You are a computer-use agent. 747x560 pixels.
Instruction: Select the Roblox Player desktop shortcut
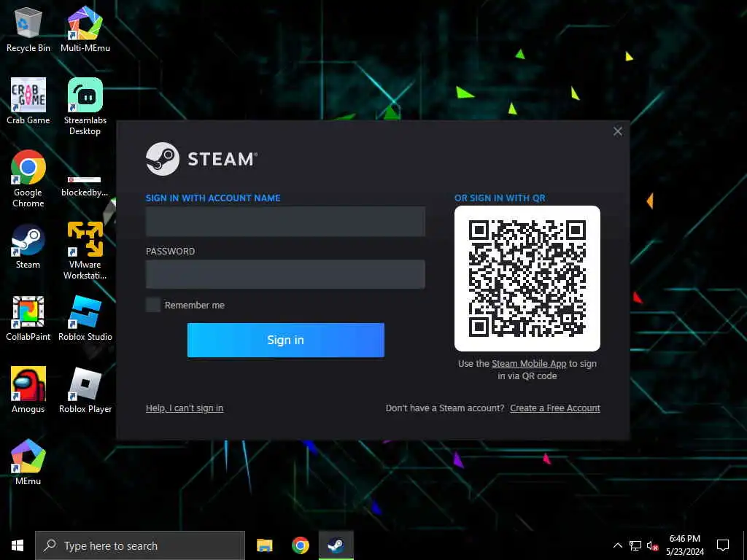click(85, 390)
